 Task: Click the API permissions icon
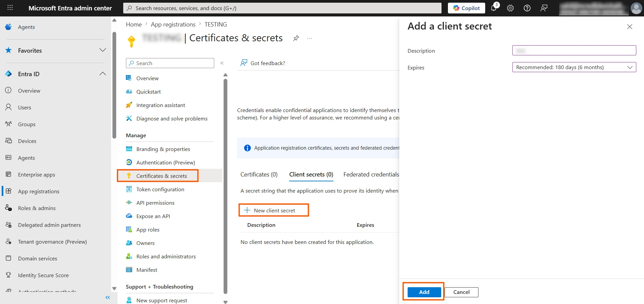(x=129, y=202)
